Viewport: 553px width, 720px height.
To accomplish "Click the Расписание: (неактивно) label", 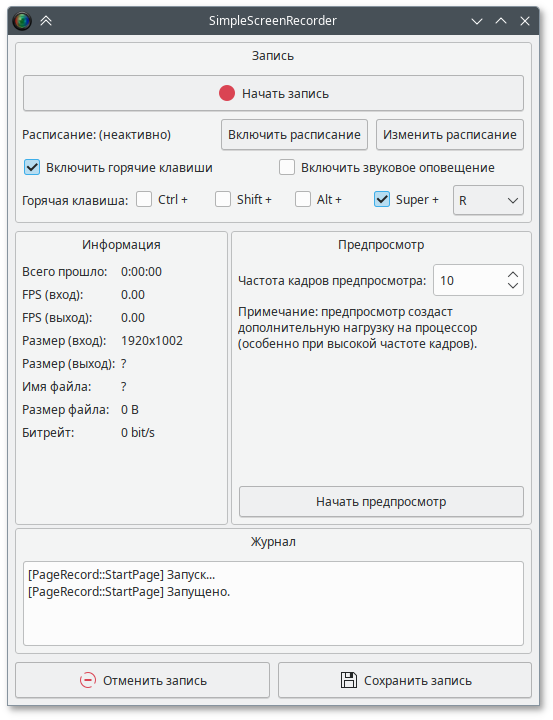I will click(96, 135).
